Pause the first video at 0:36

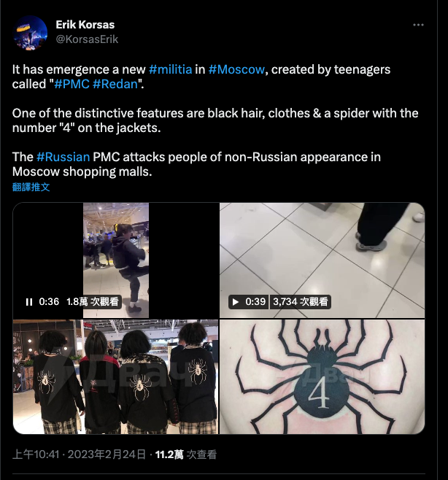[x=29, y=302]
